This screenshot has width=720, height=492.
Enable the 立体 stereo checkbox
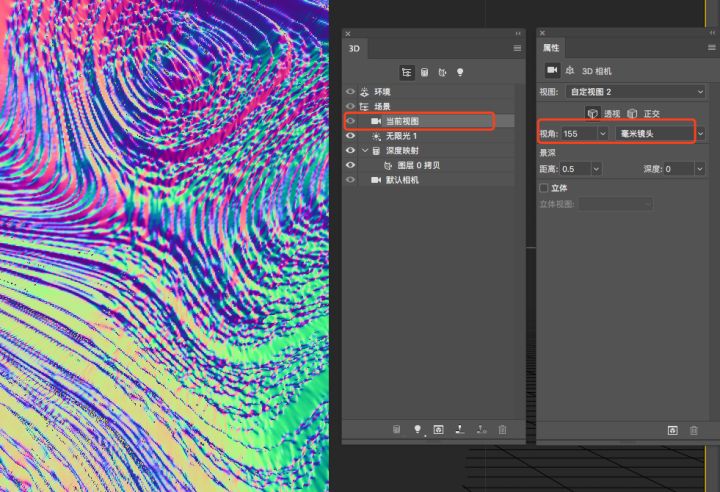point(544,188)
